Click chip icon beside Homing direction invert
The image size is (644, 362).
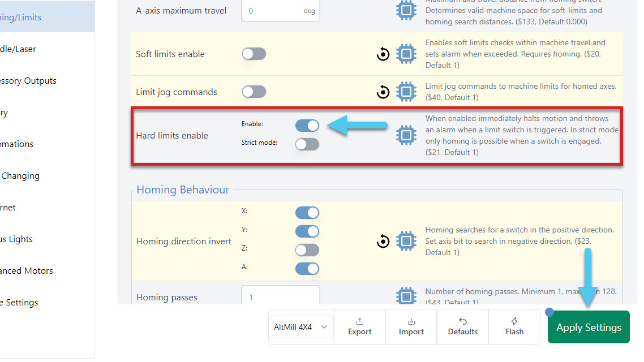pos(406,242)
